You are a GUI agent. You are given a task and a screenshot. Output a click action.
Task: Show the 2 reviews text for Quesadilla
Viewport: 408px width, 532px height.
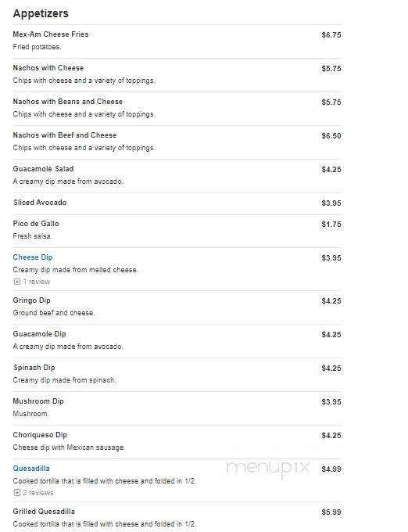(38, 493)
